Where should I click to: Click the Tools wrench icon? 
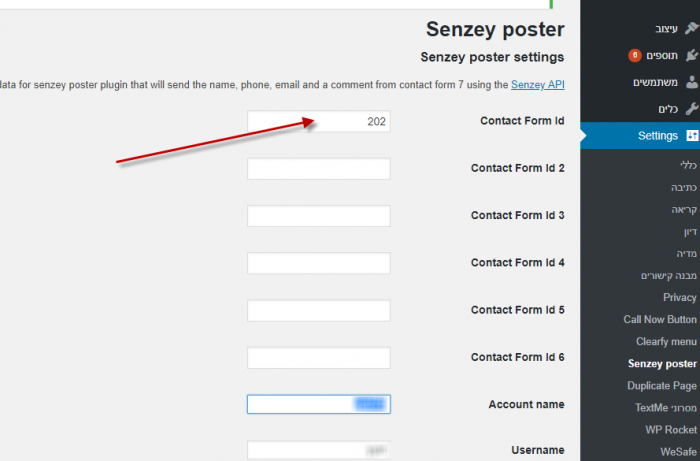[x=690, y=108]
